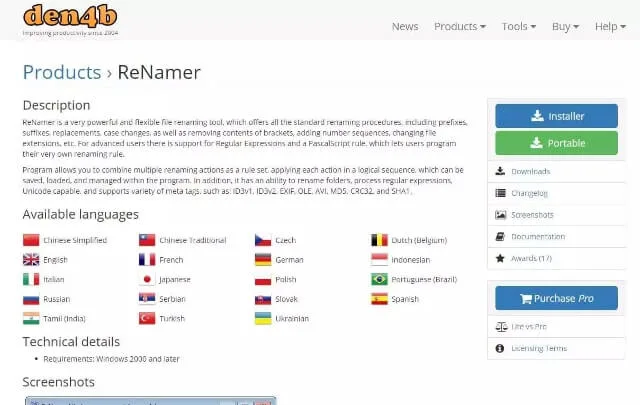Click the Awards star icon

point(500,258)
